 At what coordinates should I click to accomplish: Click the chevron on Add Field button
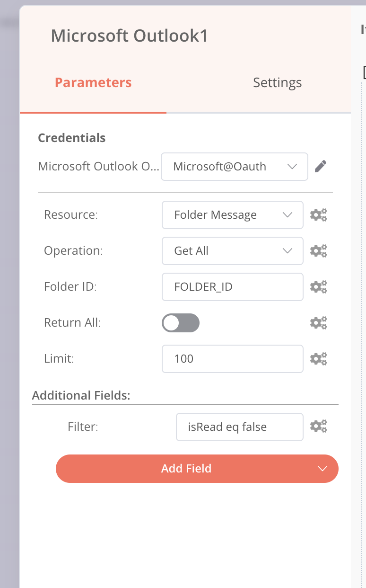[322, 469]
